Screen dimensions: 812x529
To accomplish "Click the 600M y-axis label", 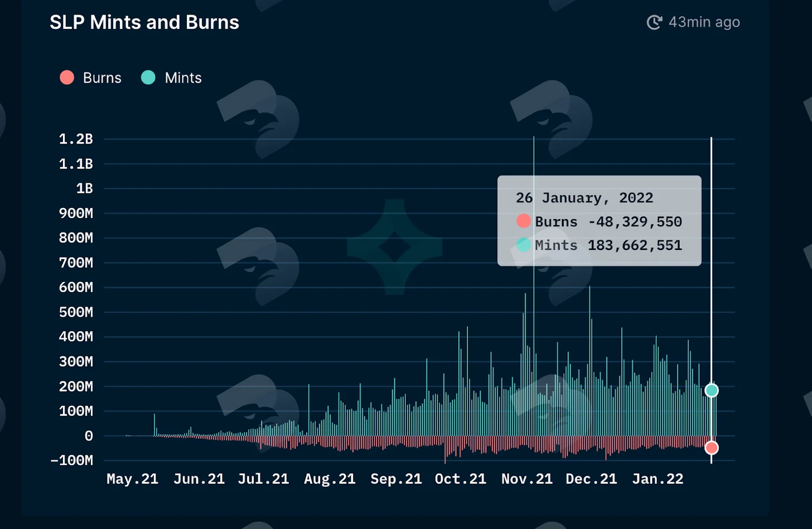I will (x=76, y=287).
